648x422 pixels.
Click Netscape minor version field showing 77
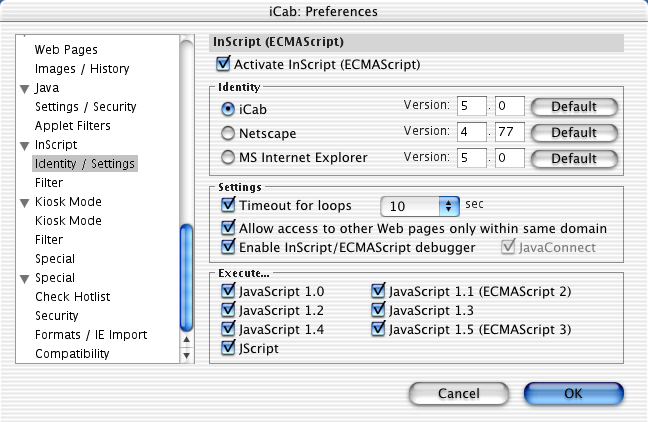[x=510, y=132]
